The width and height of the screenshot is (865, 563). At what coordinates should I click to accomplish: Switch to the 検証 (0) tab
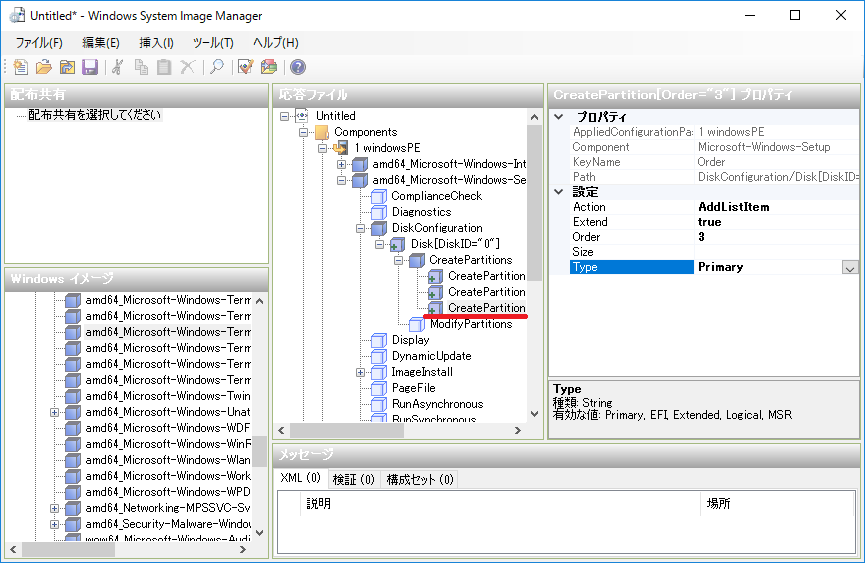(x=353, y=479)
